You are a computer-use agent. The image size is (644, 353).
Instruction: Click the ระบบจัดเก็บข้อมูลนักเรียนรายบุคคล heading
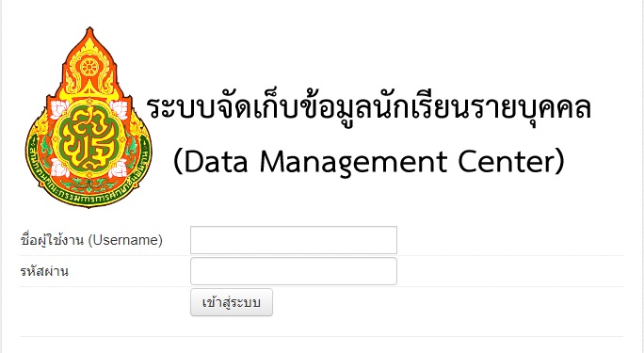368,109
